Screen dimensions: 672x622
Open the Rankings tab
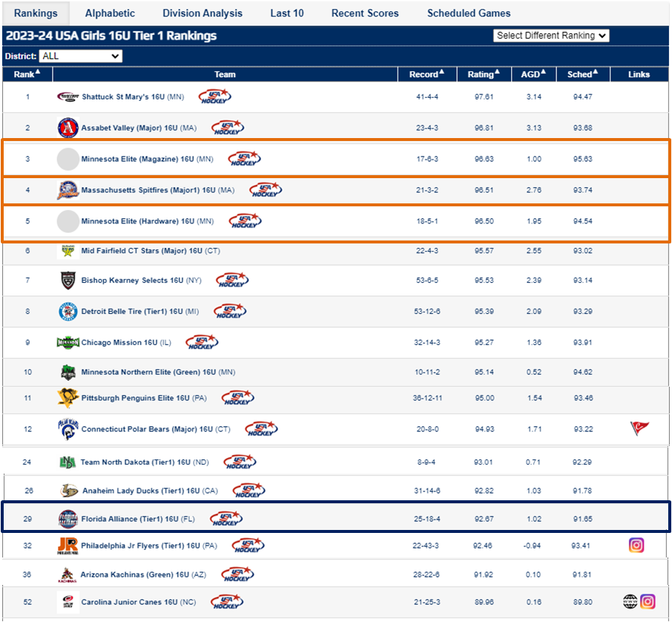pyautogui.click(x=36, y=13)
